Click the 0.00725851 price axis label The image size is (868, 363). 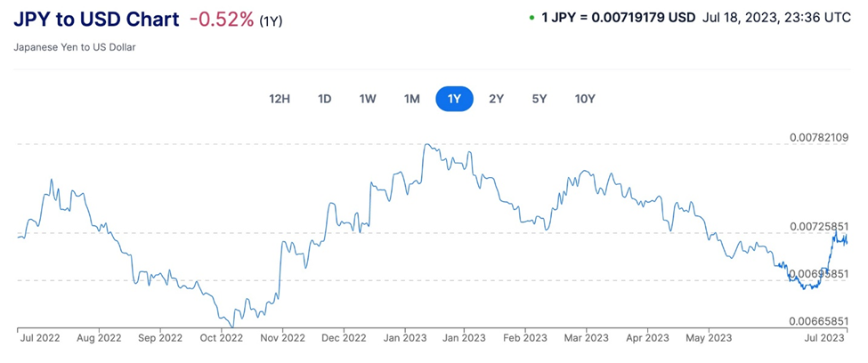pos(819,228)
